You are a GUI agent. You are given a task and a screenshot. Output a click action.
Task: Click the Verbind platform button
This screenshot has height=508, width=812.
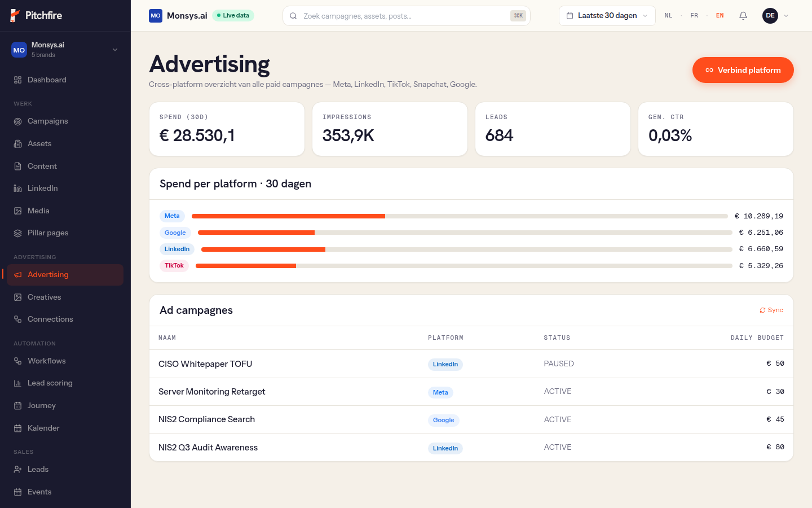(743, 70)
